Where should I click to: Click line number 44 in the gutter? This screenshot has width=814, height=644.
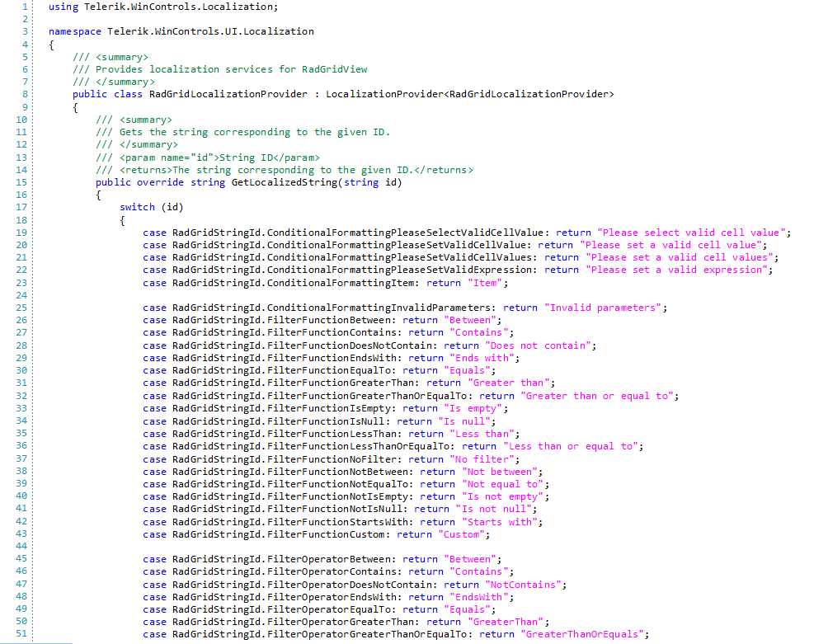[x=21, y=546]
